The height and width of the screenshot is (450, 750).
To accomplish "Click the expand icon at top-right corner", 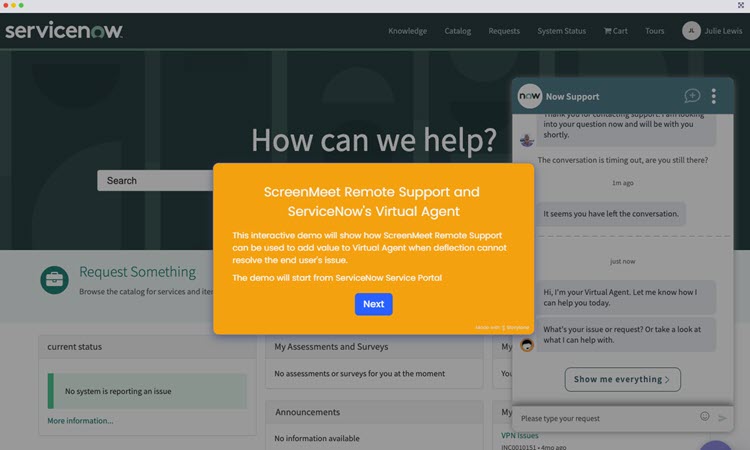I will [741, 5].
